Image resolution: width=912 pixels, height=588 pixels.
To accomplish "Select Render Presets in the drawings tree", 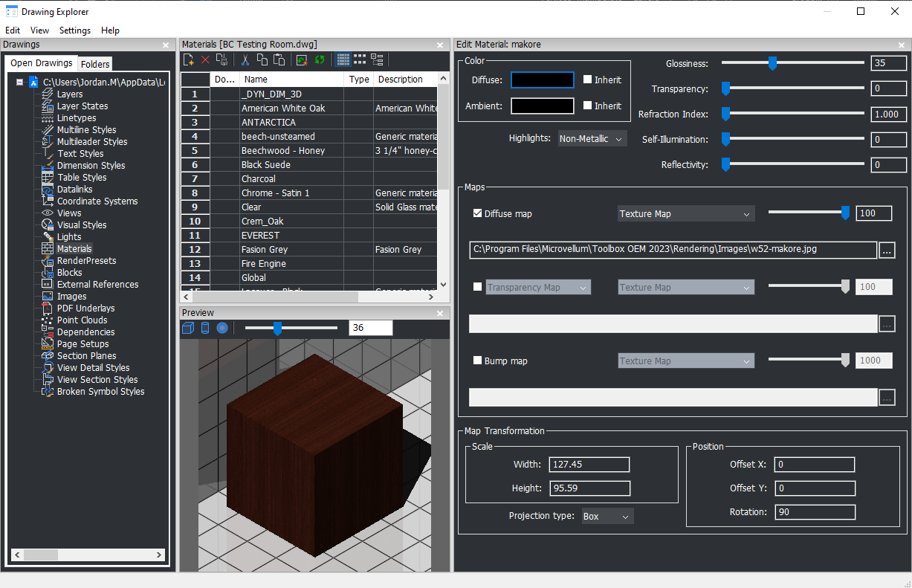I will coord(86,261).
